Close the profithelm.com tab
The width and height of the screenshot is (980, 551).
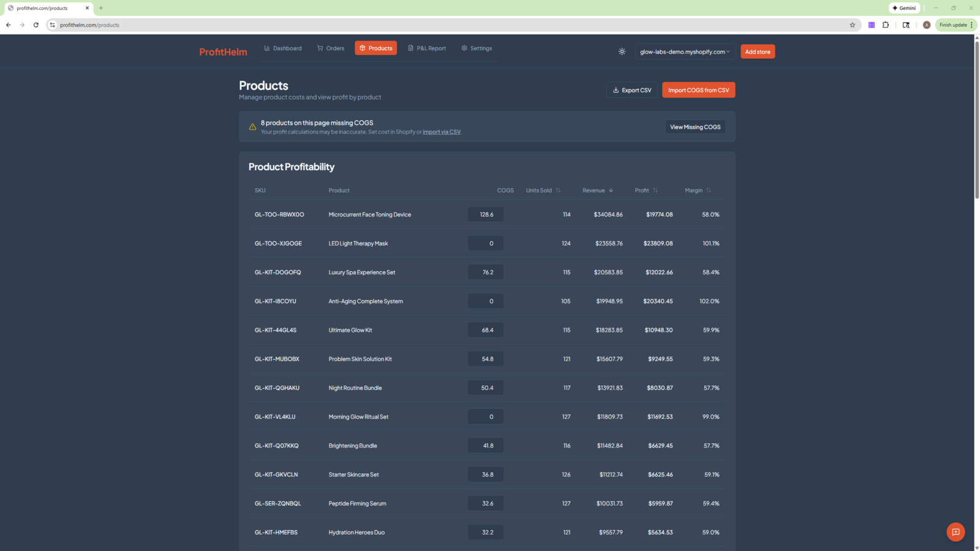tap(87, 8)
